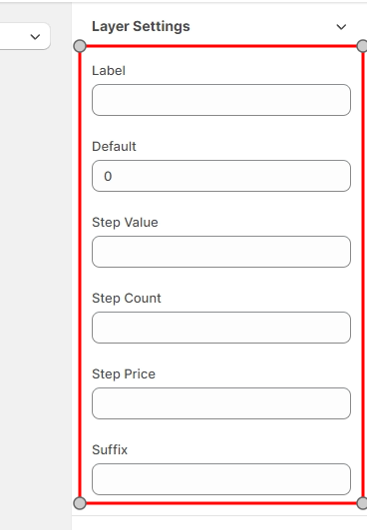This screenshot has width=367, height=530.
Task: Click the bottom-right gray selection handle
Action: click(362, 503)
